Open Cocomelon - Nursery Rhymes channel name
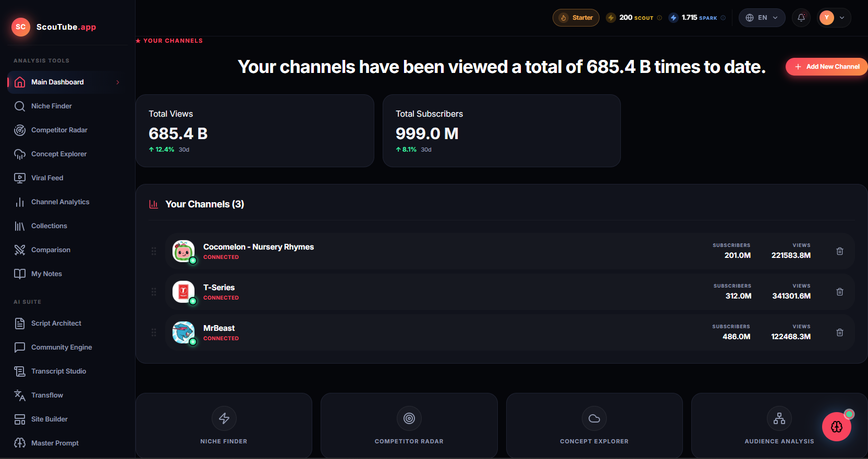868x459 pixels. pyautogui.click(x=259, y=247)
